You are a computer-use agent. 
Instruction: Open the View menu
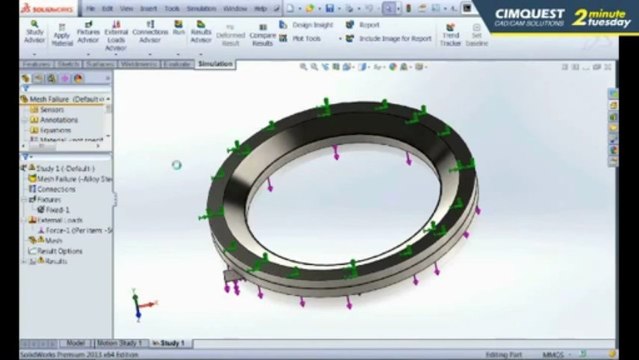(x=126, y=9)
